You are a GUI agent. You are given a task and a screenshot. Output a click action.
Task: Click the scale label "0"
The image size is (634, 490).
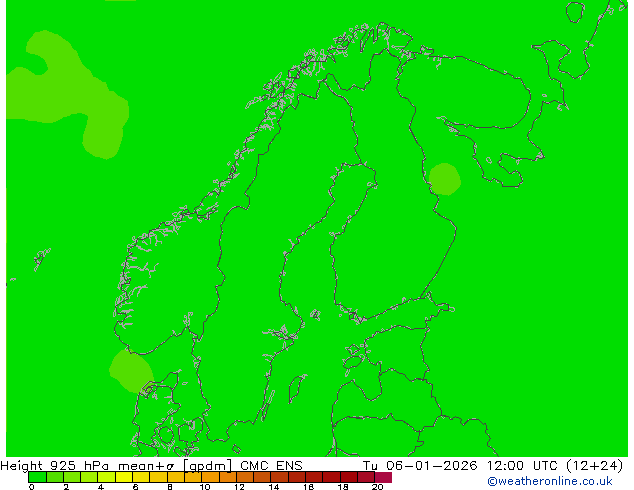pos(32,487)
